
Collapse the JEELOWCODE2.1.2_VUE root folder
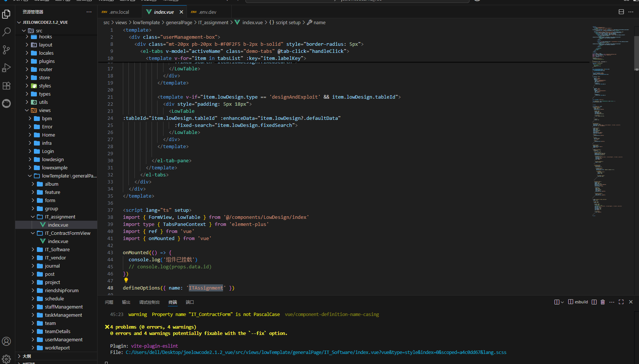click(x=56, y=22)
